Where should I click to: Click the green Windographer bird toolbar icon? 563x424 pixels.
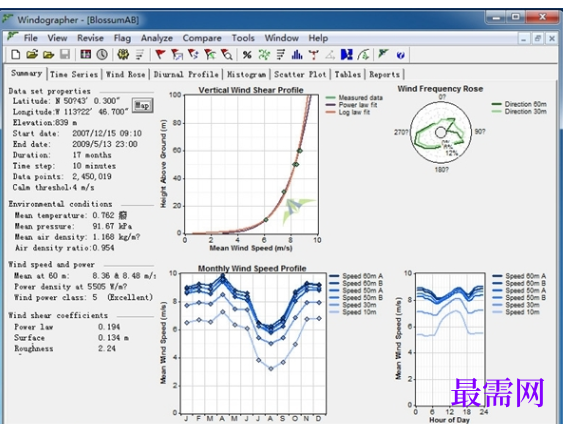pos(383,54)
